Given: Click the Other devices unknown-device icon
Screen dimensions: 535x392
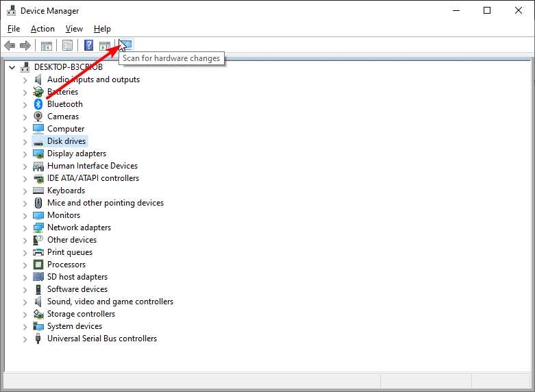Looking at the screenshot, I should 38,240.
